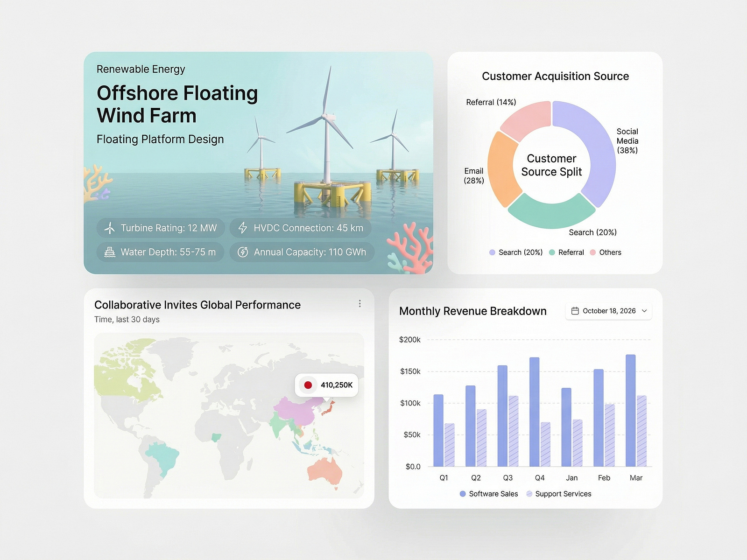Click the HVDC Connection lightning icon
Viewport: 747px width, 560px height.
(242, 228)
